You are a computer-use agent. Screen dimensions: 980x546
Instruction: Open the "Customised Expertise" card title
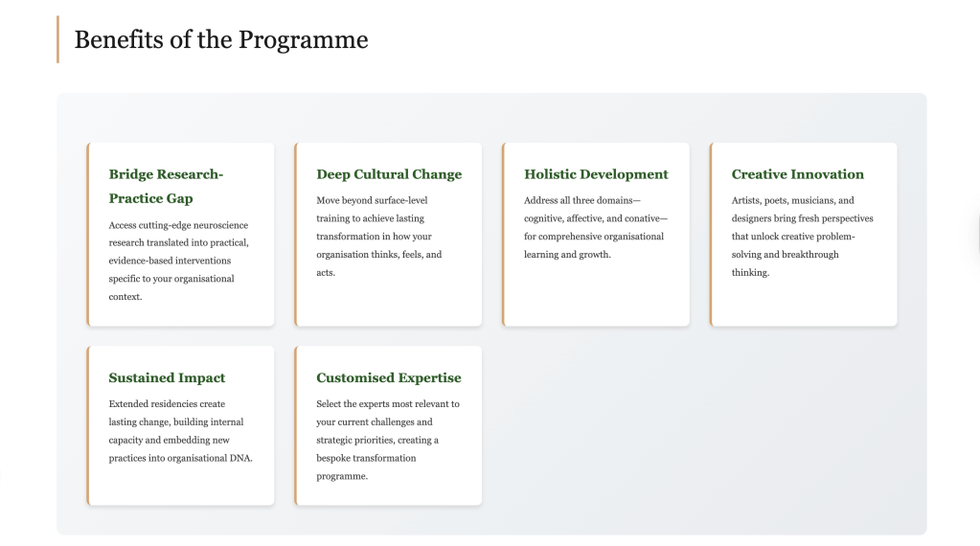[388, 377]
